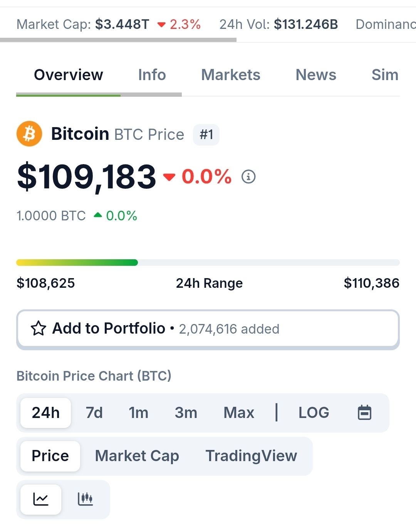This screenshot has width=416, height=532.
Task: Open the calendar date range picker
Action: (364, 413)
